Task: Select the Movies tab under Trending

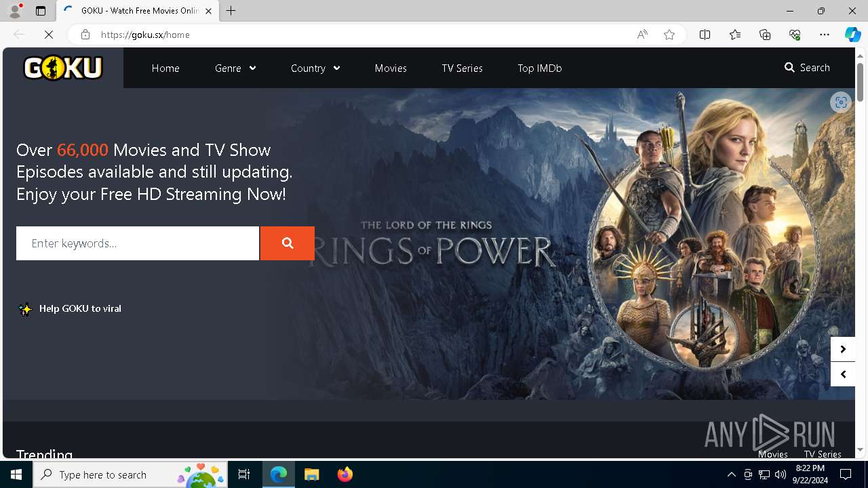Action: click(x=773, y=454)
